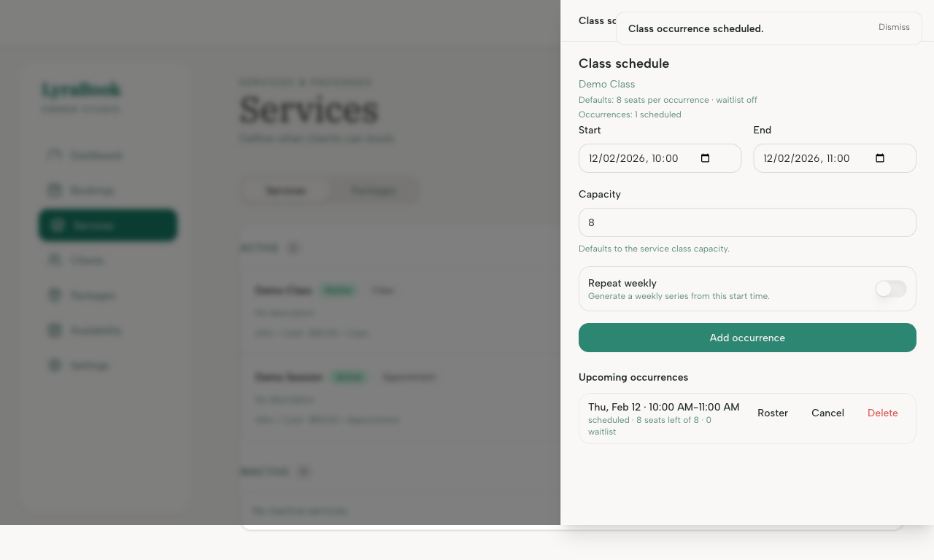The height and width of the screenshot is (560, 934).
Task: Cancel the Thu, Feb 12 occurrence
Action: tap(827, 413)
